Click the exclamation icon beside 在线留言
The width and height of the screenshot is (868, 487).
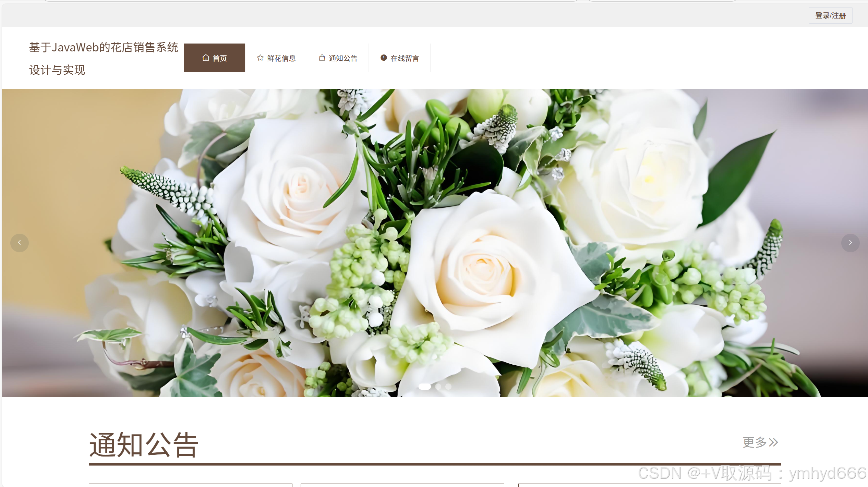[x=384, y=58]
